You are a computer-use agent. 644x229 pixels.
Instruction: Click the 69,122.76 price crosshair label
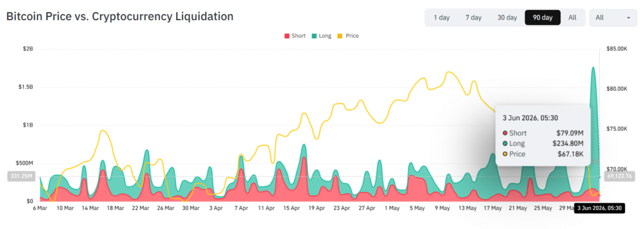tap(619, 176)
